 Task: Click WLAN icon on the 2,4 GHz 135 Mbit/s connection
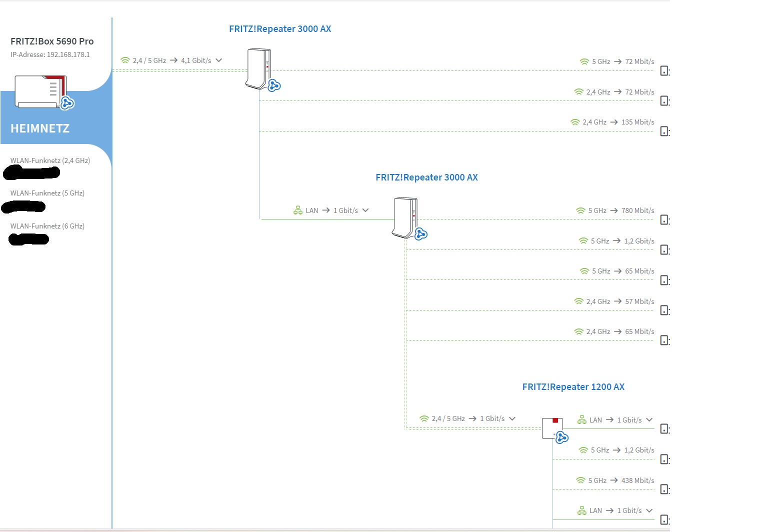pos(575,122)
